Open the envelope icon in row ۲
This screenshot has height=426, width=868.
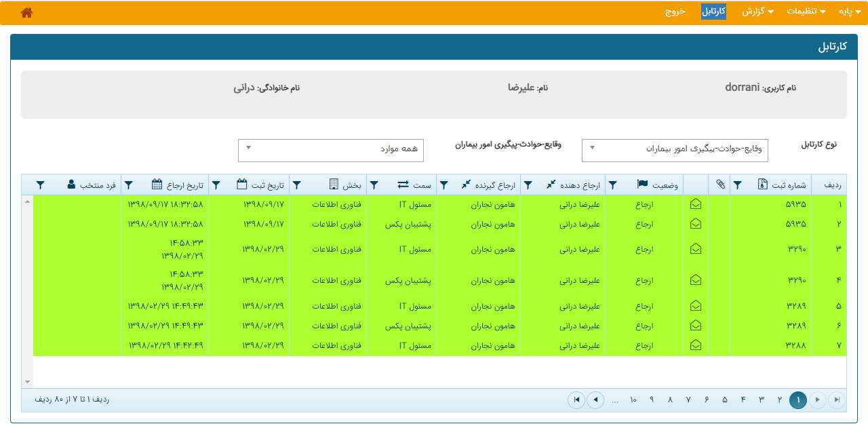coord(695,223)
